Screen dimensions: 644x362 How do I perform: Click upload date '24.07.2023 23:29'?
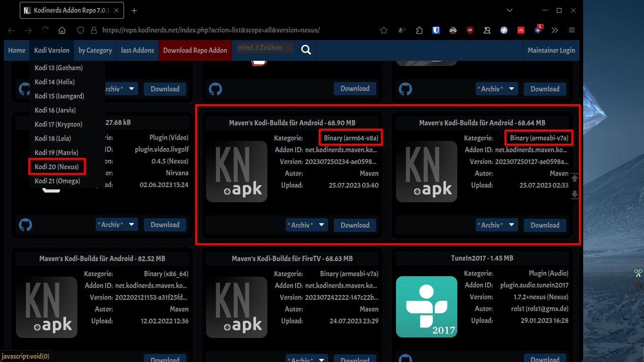pyautogui.click(x=354, y=321)
